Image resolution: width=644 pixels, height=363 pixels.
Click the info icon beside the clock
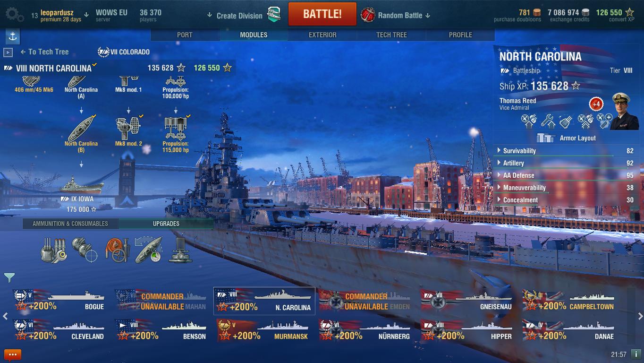[636, 354]
